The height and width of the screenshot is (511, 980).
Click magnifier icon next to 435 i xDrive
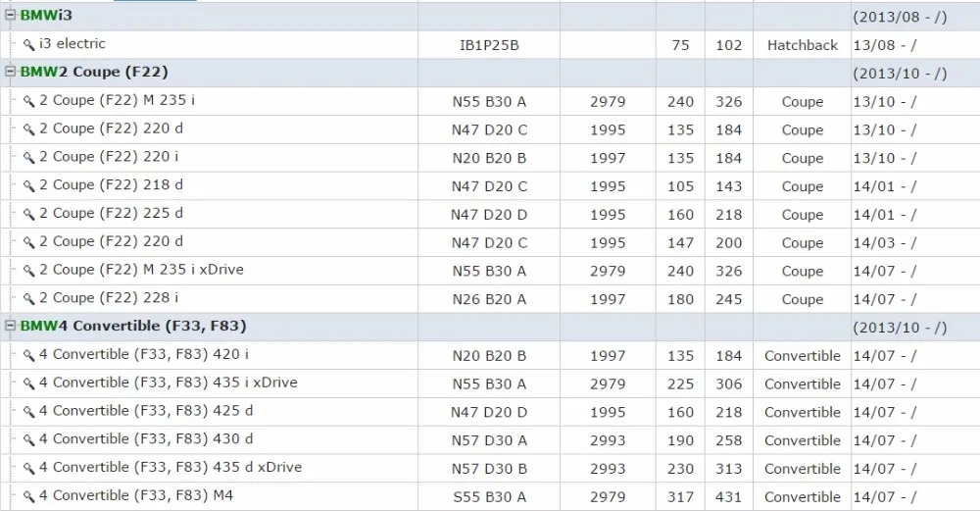pyautogui.click(x=28, y=383)
